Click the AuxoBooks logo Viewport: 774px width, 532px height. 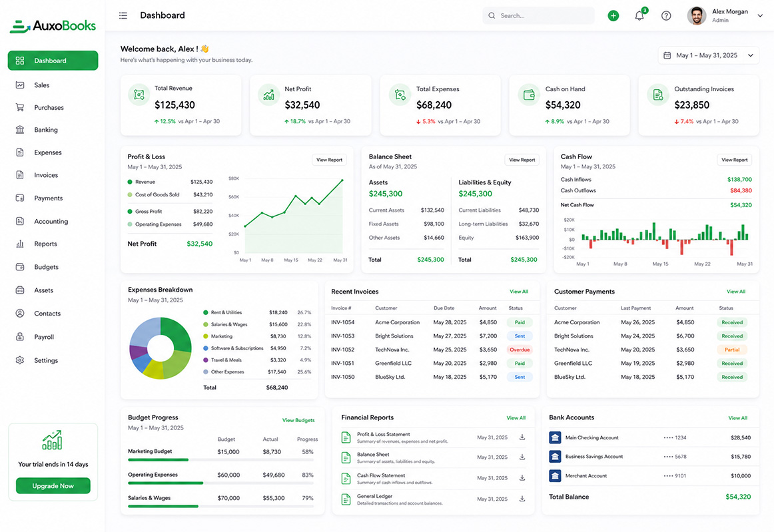click(53, 26)
